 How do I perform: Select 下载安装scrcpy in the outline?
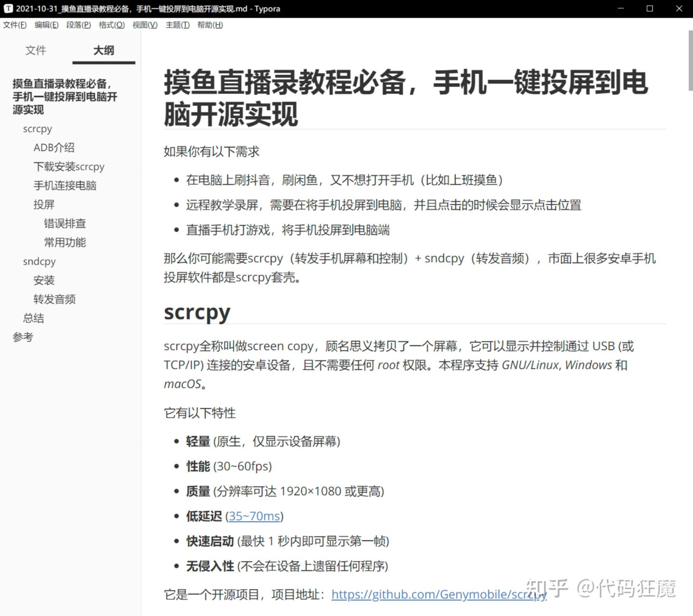coord(69,167)
